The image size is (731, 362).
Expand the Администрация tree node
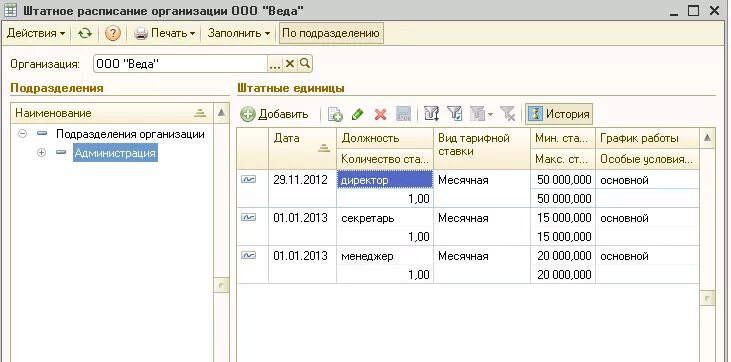(x=41, y=153)
